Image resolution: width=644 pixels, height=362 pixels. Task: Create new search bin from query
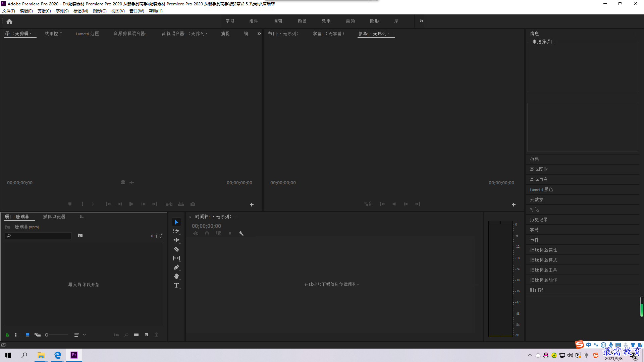pos(80,236)
